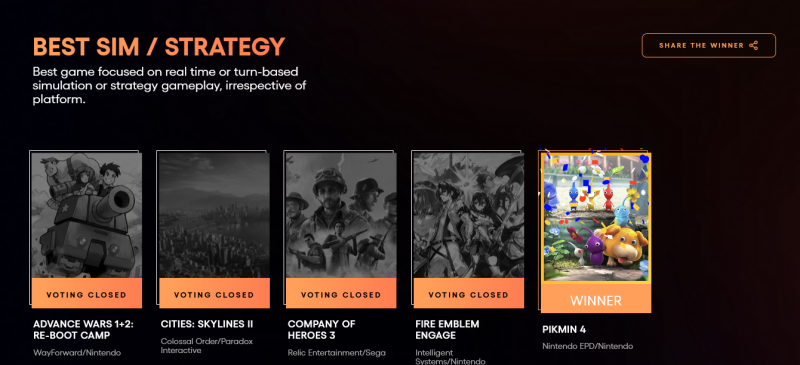
Task: Open the Cities: Skylines II title link
Action: pyautogui.click(x=207, y=324)
